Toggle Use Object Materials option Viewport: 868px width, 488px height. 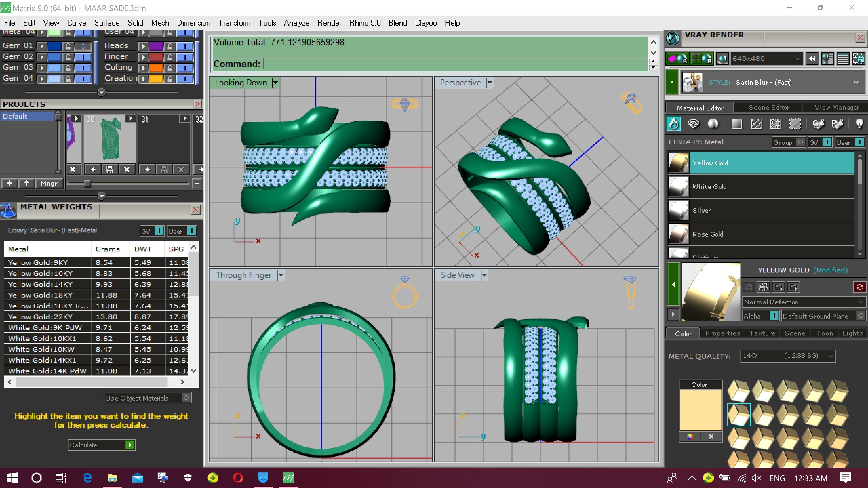click(186, 398)
